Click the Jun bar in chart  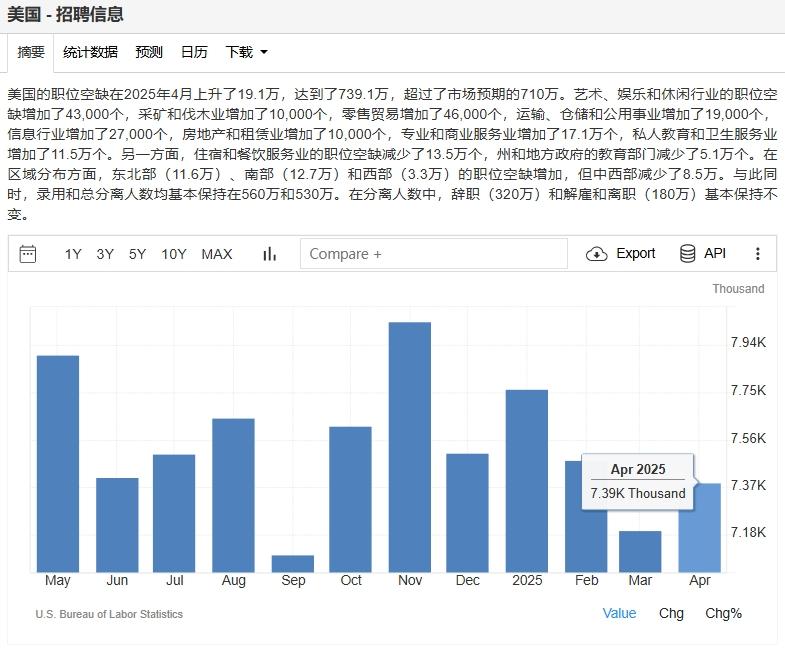click(x=117, y=525)
